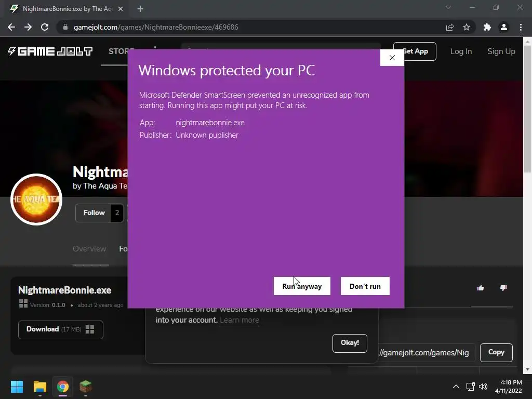View follower count 2
The height and width of the screenshot is (399, 532).
coord(117,212)
